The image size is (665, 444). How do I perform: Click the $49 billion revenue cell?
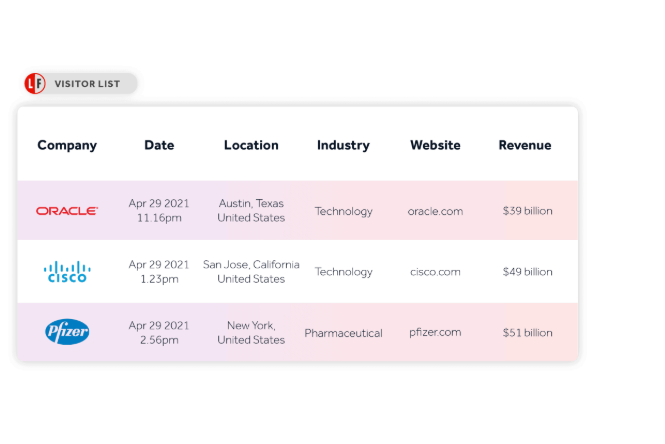(x=528, y=272)
